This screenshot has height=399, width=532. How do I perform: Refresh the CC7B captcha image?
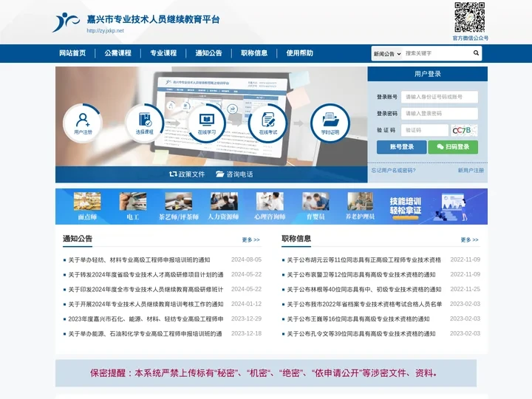point(464,130)
